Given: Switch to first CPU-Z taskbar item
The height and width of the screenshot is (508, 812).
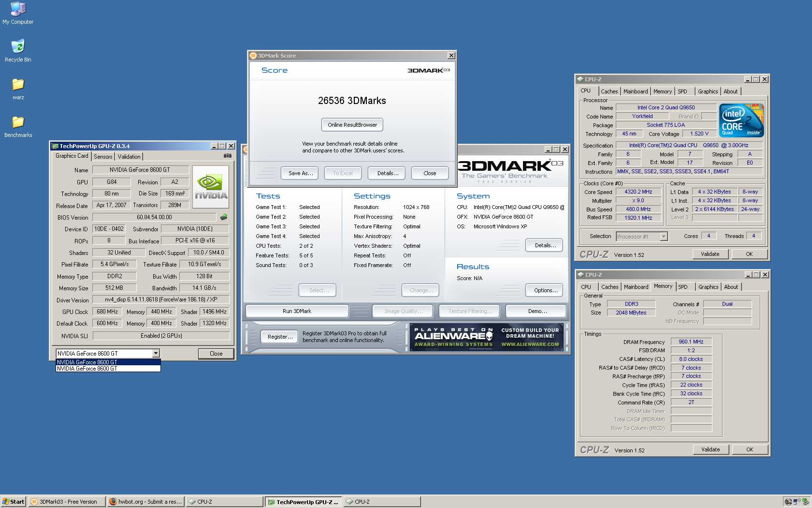Looking at the screenshot, I should click(224, 502).
